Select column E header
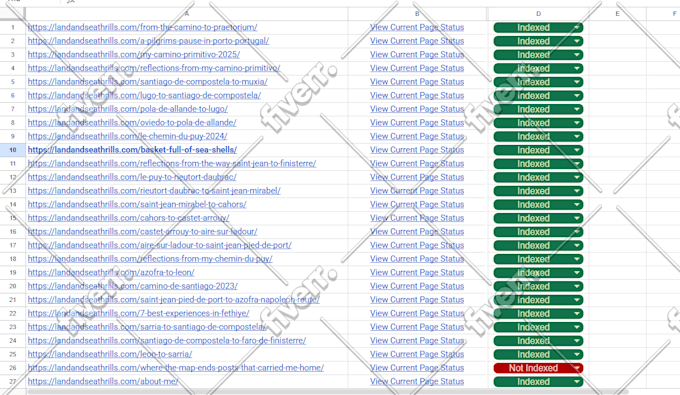 point(617,14)
